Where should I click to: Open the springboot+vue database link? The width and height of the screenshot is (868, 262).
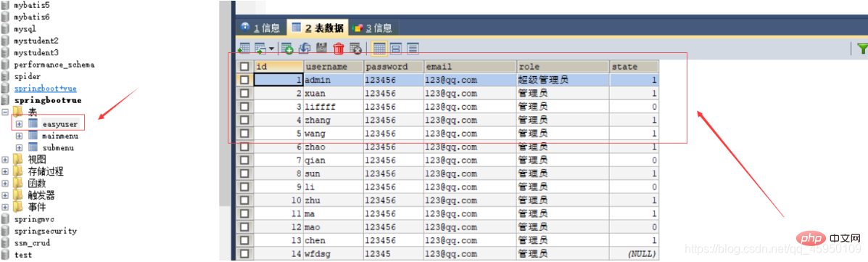coord(46,88)
